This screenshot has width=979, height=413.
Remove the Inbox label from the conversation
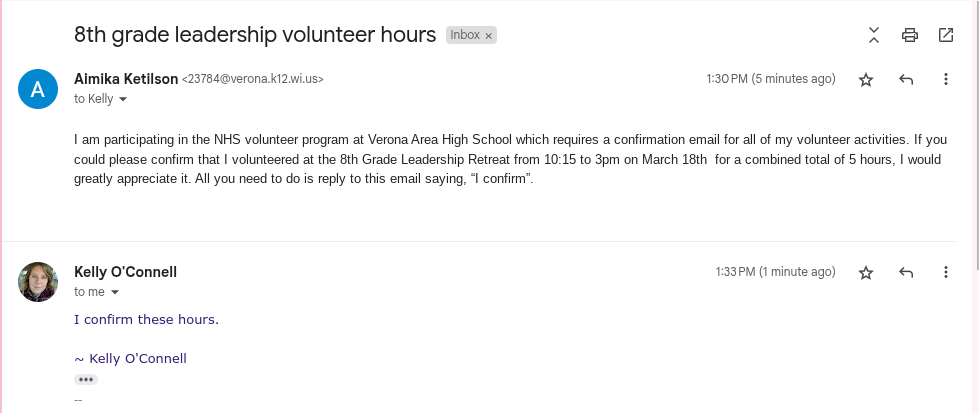pos(489,35)
